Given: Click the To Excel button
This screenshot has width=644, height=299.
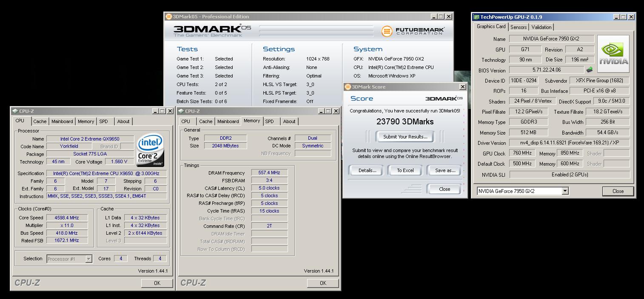Looking at the screenshot, I should point(405,170).
